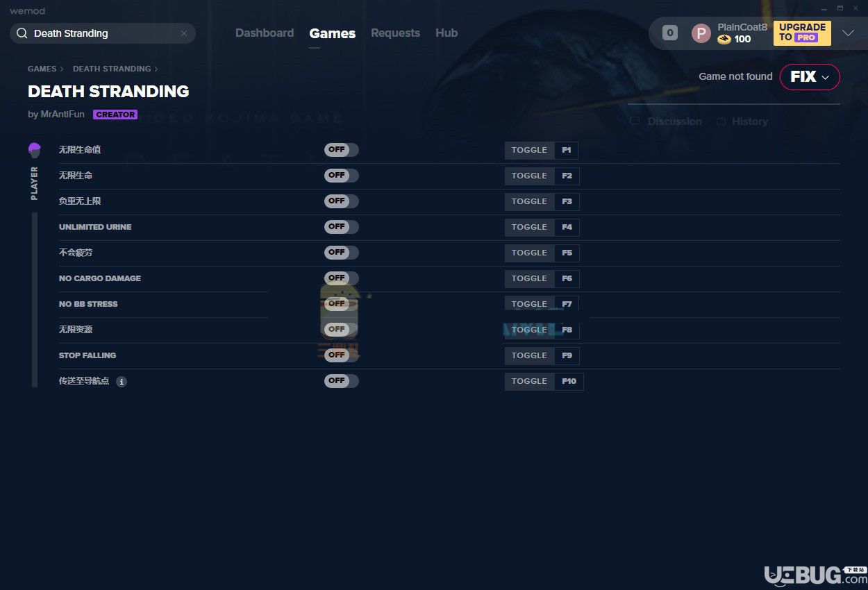Open the notifications counter showing 0

tap(670, 33)
